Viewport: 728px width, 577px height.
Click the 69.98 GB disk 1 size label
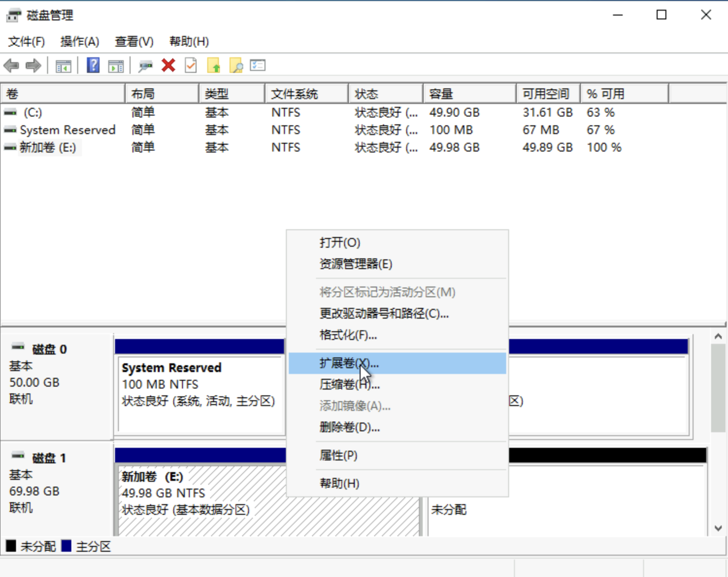click(x=34, y=491)
